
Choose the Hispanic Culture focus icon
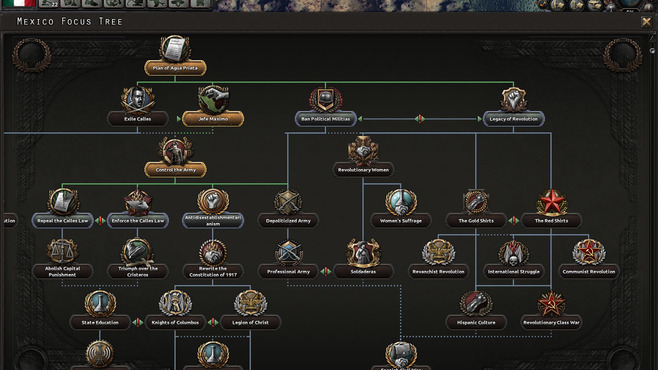[475, 303]
